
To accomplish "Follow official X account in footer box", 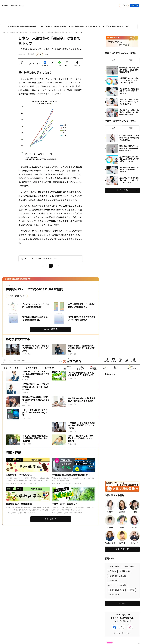I will point(122,627).
